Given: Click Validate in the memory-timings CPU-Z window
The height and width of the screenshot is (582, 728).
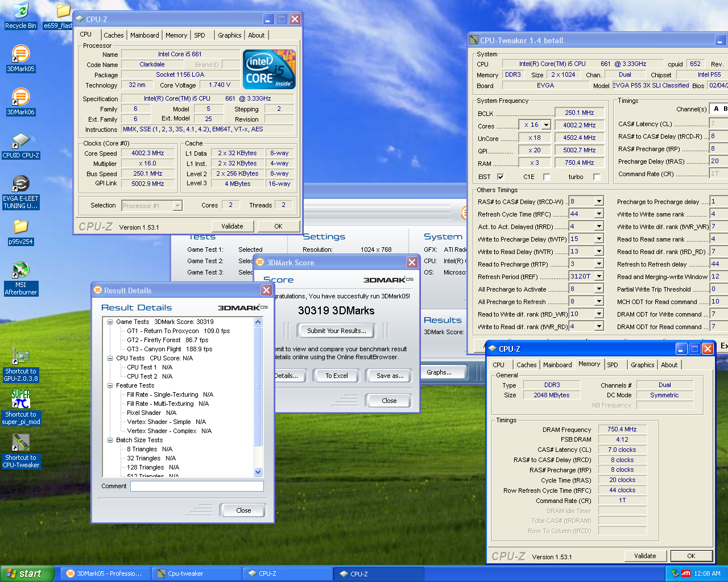Looking at the screenshot, I should click(645, 556).
